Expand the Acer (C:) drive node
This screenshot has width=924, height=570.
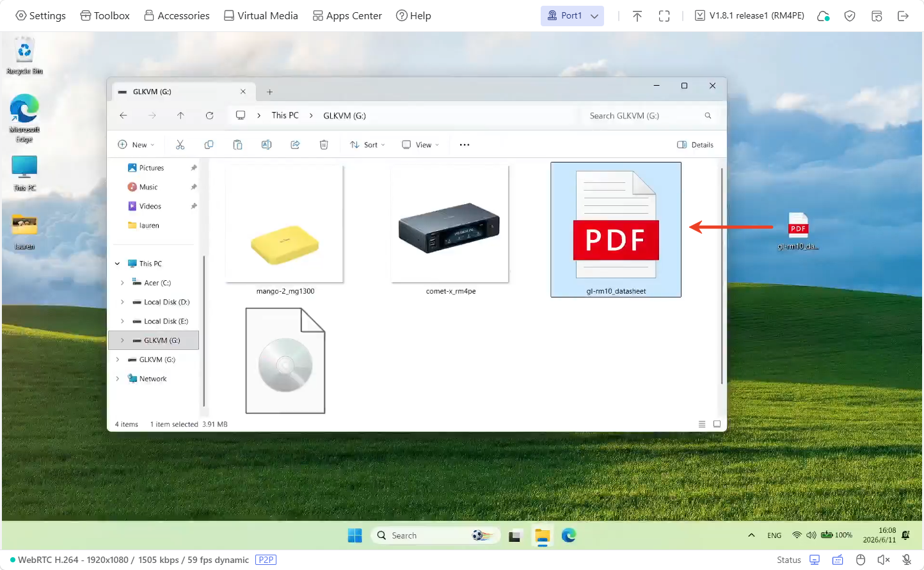(x=122, y=283)
